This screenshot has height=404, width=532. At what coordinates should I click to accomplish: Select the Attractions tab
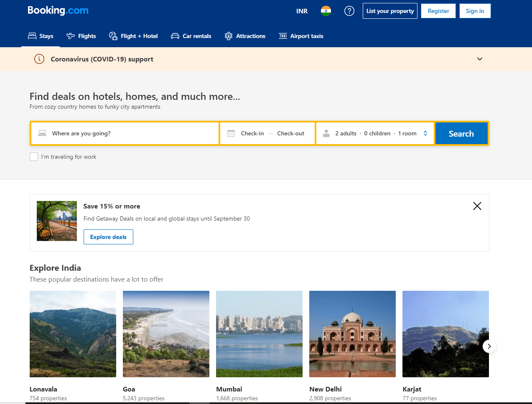(x=245, y=36)
